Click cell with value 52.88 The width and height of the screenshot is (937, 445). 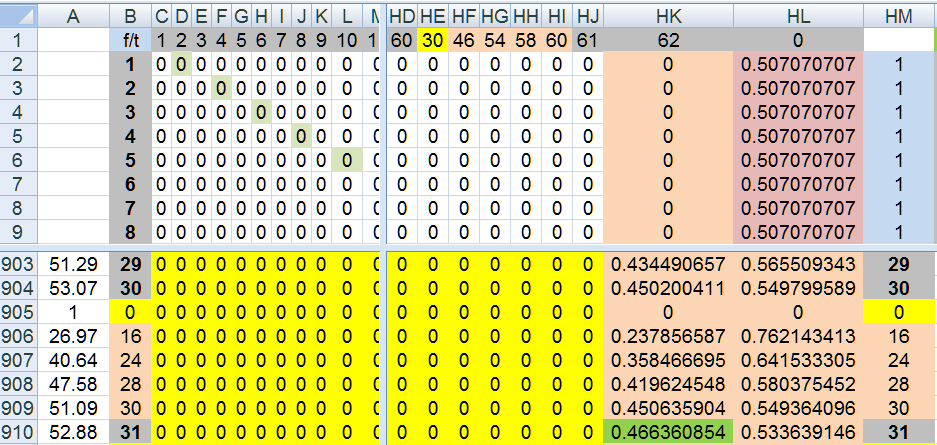74,432
